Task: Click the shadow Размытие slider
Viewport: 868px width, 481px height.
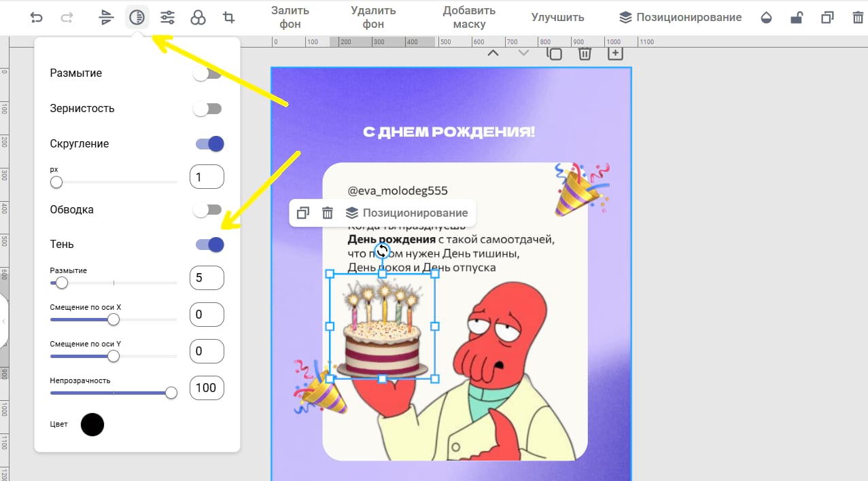Action: click(x=114, y=283)
